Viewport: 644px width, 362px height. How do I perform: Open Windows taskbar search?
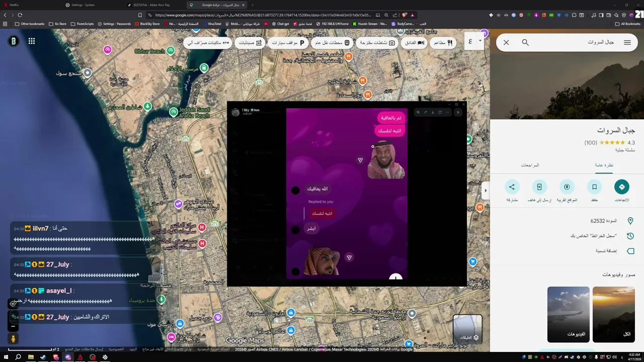pos(18,357)
